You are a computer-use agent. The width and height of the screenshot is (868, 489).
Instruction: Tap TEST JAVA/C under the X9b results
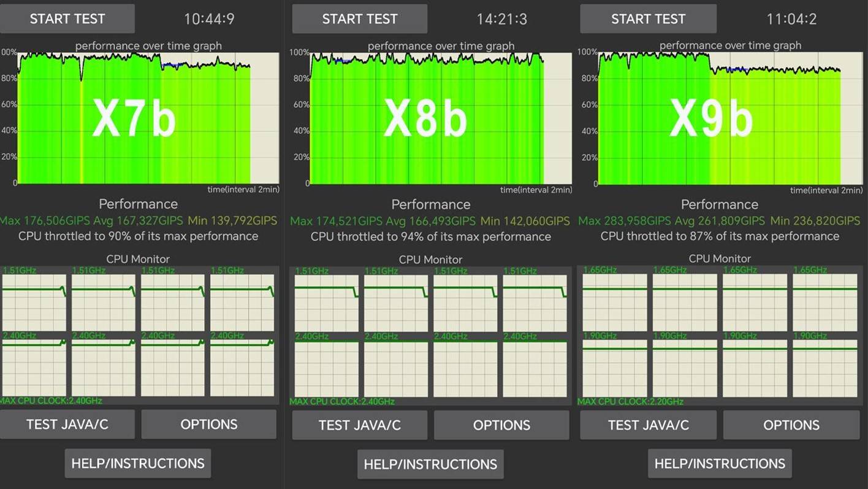648,425
